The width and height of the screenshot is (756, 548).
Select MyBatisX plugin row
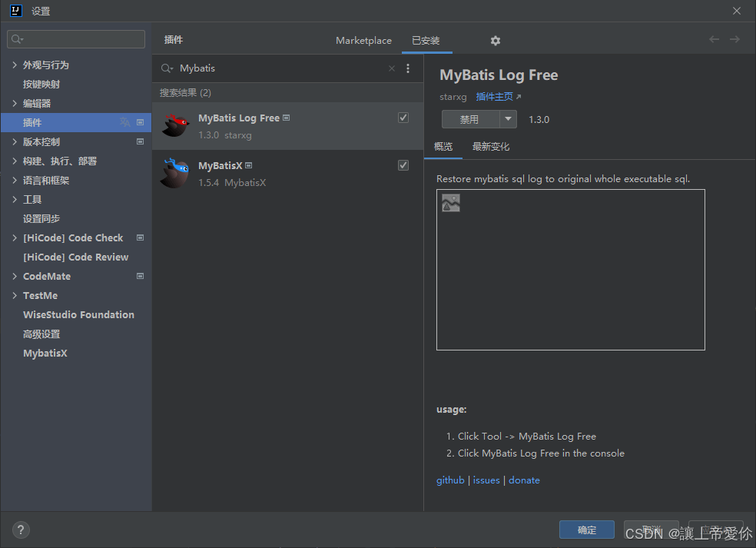(288, 174)
